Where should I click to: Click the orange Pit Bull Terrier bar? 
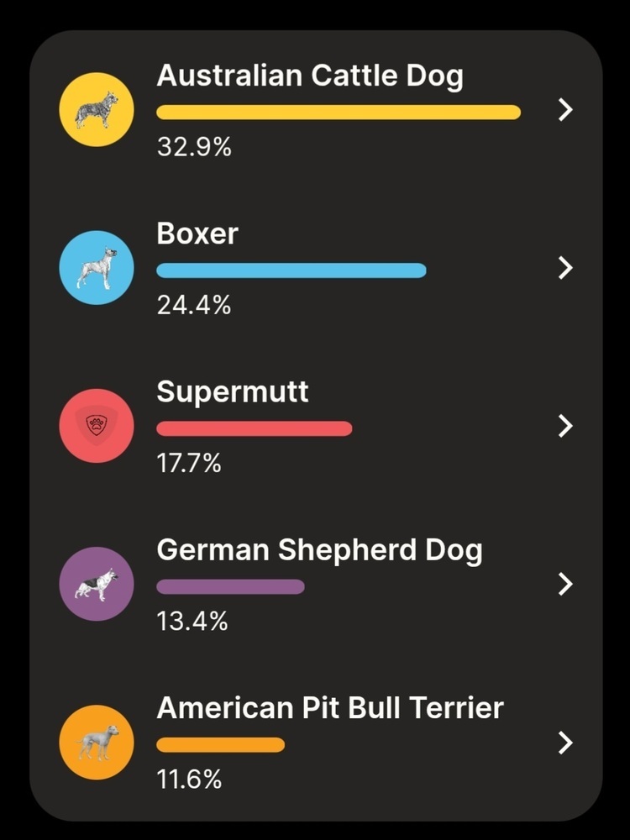tap(221, 744)
